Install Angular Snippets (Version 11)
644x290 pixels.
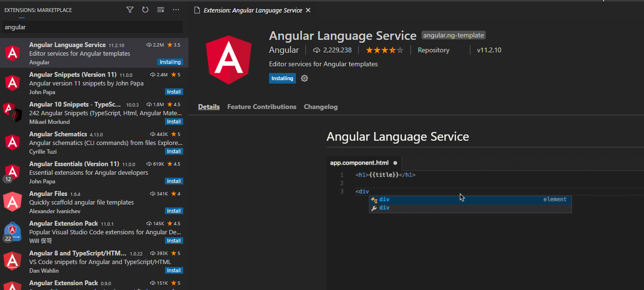174,91
